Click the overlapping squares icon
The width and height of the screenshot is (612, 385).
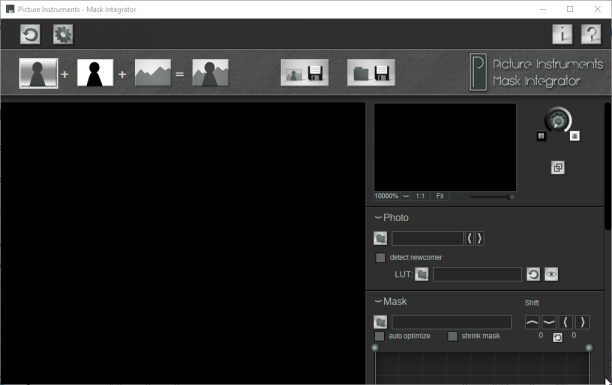pos(558,168)
